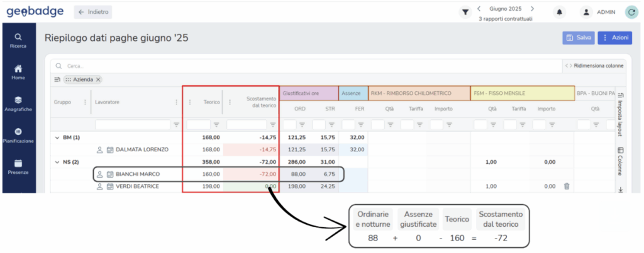Click the person icon for VERDI BEATRICE
This screenshot has width=644, height=253.
100,186
